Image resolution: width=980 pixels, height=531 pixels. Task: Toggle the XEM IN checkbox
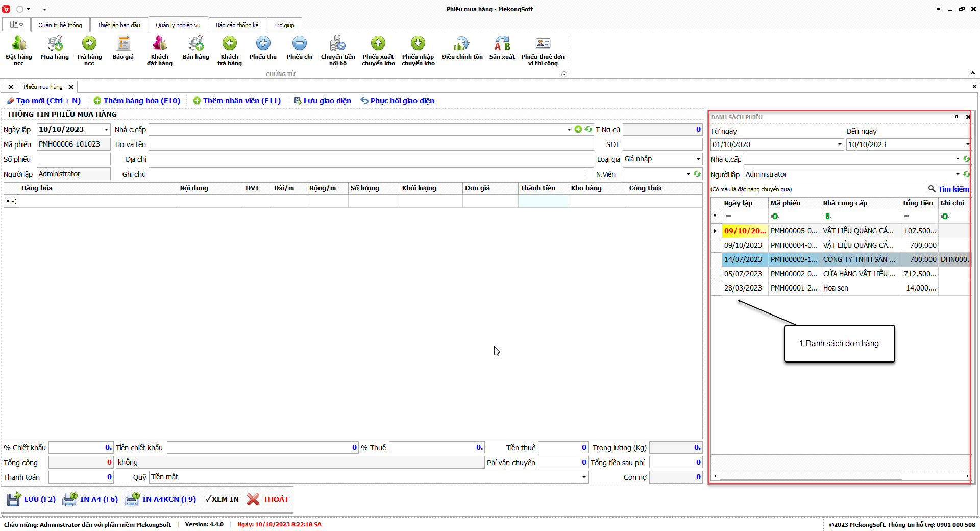pos(208,499)
